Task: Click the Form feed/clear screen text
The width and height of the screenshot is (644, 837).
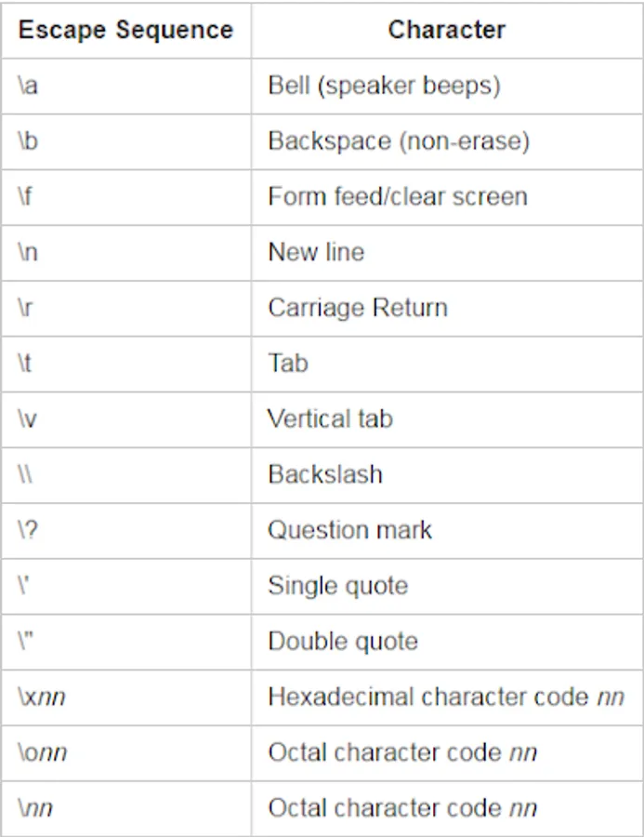Action: point(398,196)
